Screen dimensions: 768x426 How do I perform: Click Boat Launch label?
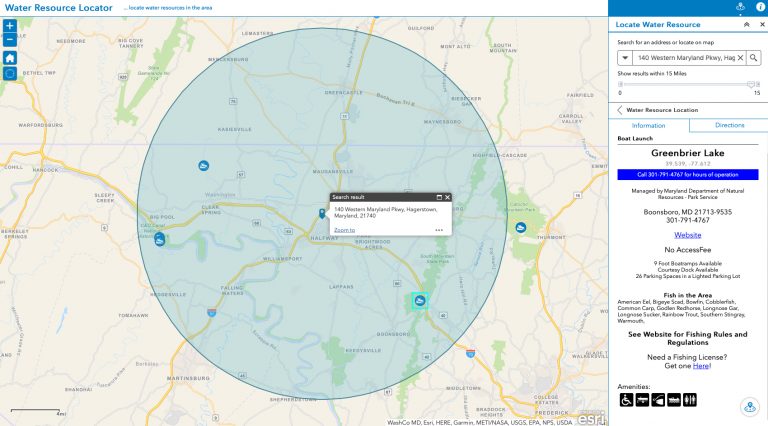pyautogui.click(x=635, y=139)
